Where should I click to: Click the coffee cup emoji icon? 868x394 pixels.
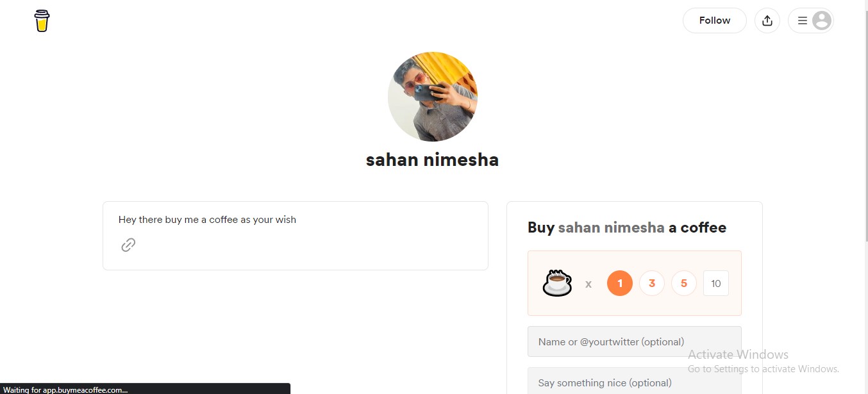tap(557, 283)
